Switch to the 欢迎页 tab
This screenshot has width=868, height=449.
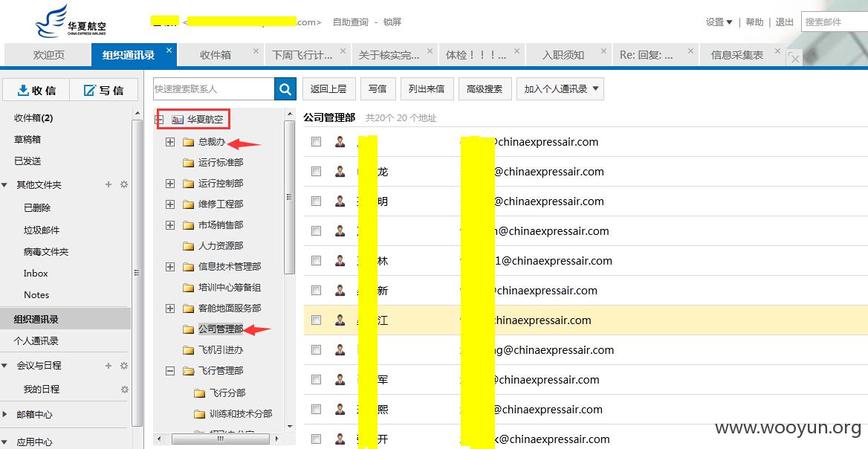point(49,55)
